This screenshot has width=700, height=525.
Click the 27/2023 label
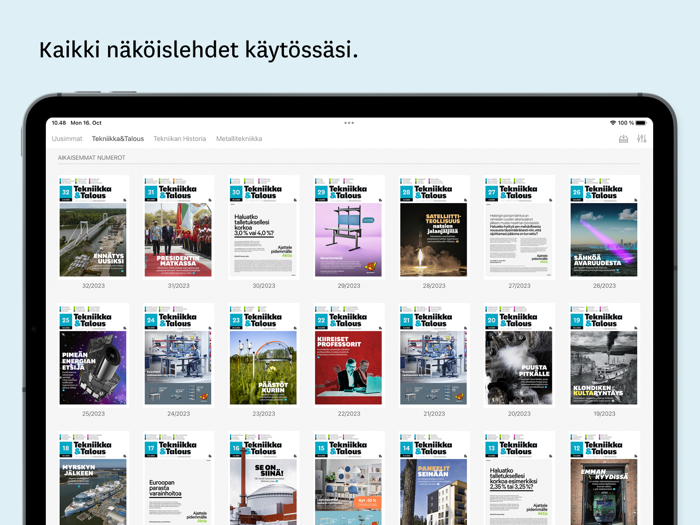[519, 286]
